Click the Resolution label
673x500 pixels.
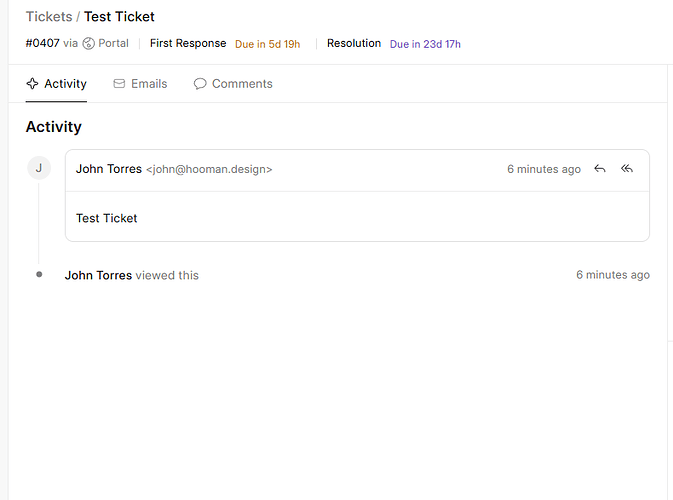(354, 43)
